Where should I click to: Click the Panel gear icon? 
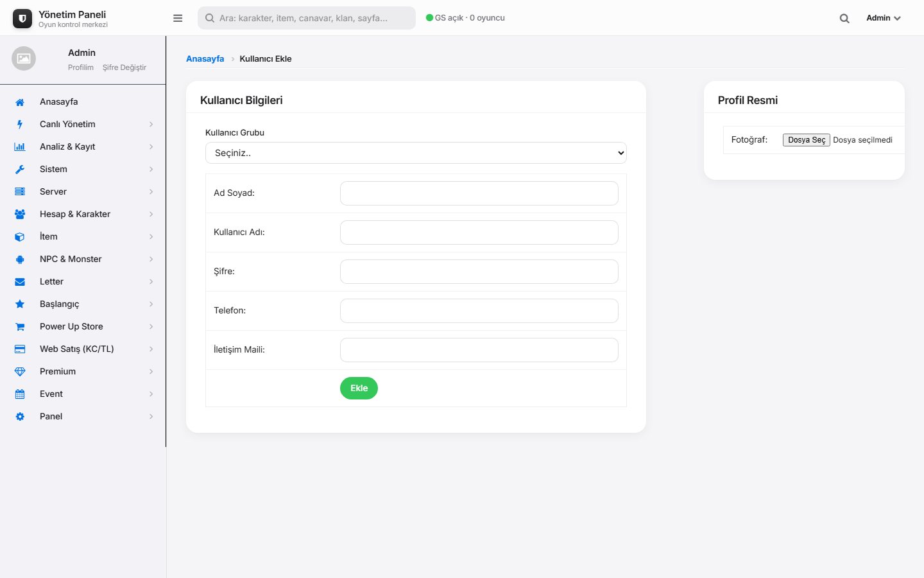(x=20, y=417)
